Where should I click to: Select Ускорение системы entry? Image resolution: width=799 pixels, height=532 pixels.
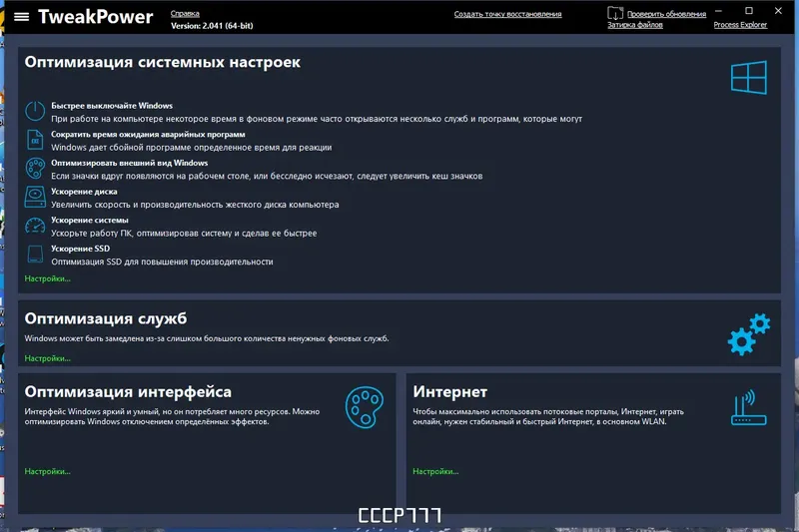(x=90, y=220)
